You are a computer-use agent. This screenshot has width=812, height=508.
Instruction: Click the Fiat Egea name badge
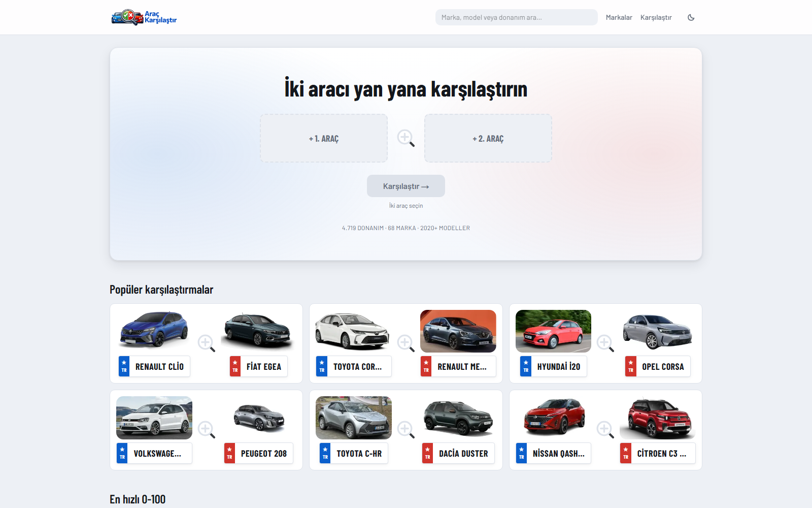coord(259,366)
